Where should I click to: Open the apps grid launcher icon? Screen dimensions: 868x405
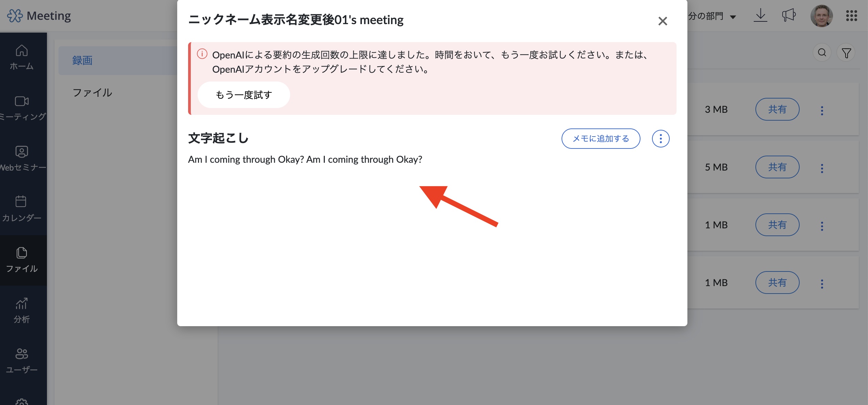(851, 16)
